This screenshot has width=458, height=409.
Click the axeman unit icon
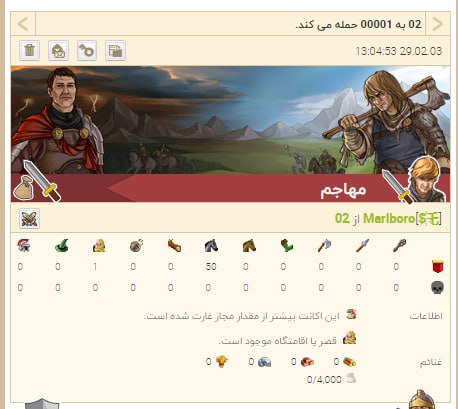(x=324, y=246)
